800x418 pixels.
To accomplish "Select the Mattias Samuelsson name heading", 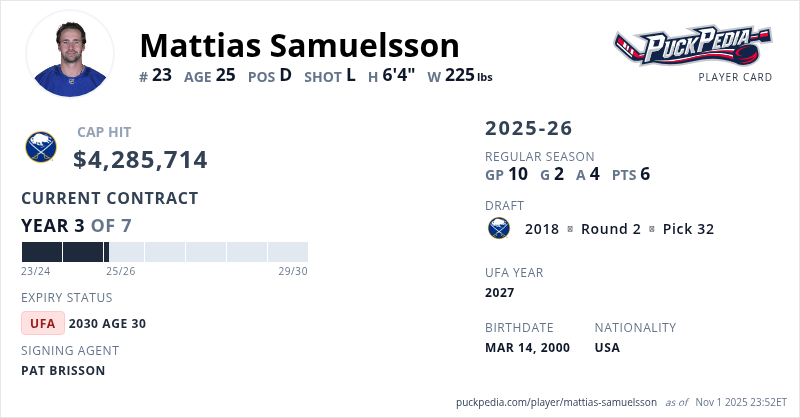I will [x=299, y=45].
